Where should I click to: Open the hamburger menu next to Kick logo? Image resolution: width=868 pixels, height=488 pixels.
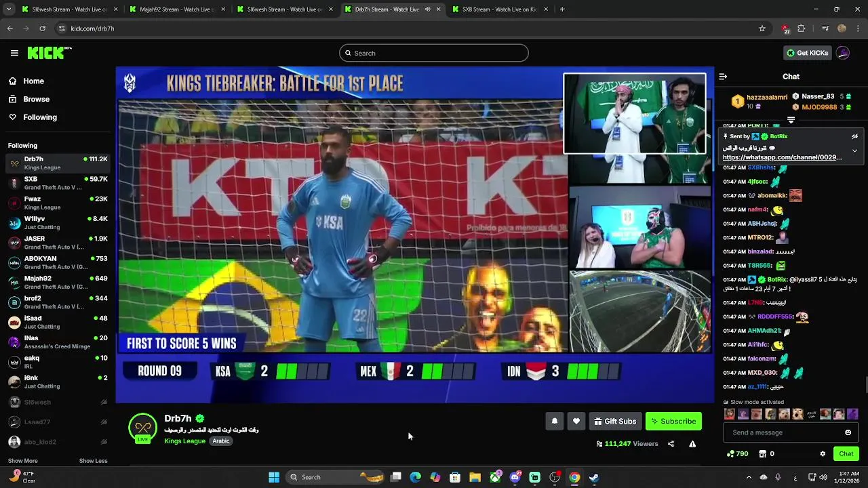[x=14, y=53]
